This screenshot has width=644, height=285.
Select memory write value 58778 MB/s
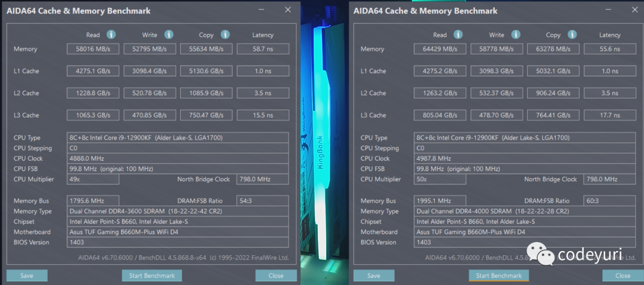tap(497, 49)
